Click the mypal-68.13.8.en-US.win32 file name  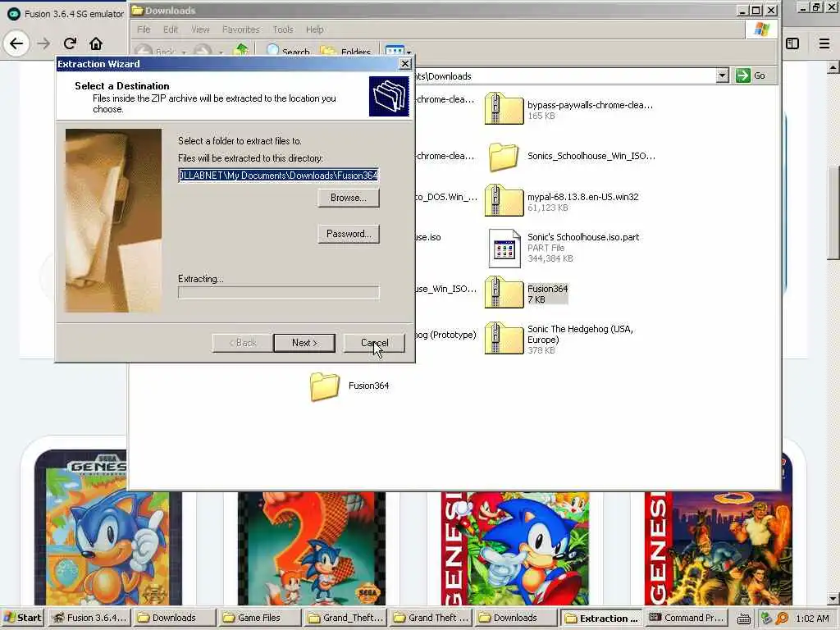(583, 197)
